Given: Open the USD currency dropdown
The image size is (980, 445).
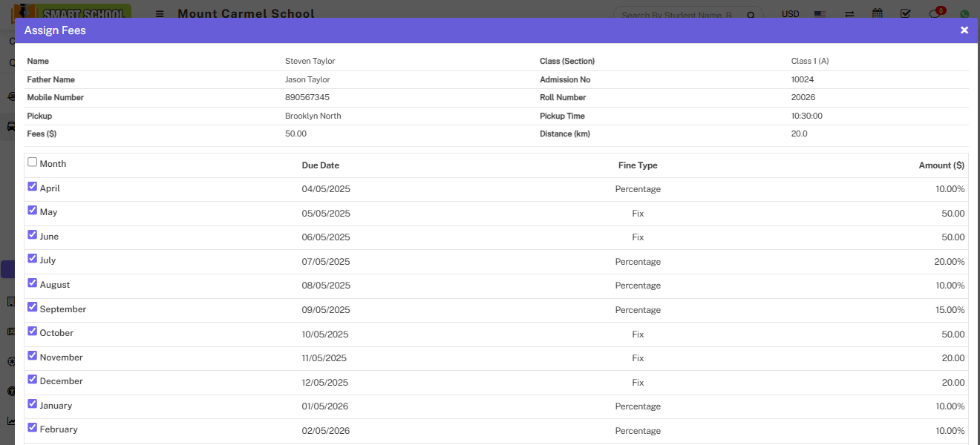Looking at the screenshot, I should [790, 14].
